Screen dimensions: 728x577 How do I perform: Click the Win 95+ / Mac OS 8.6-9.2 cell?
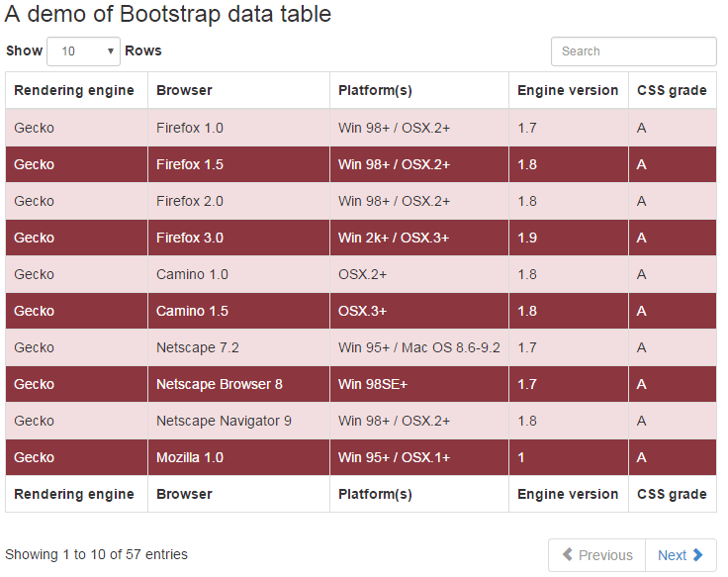[x=419, y=347]
